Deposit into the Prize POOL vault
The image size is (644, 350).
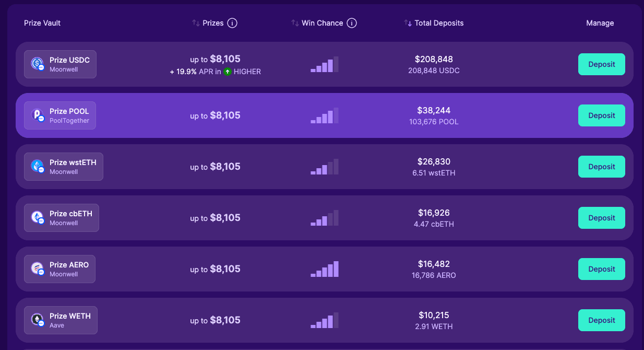click(x=601, y=115)
